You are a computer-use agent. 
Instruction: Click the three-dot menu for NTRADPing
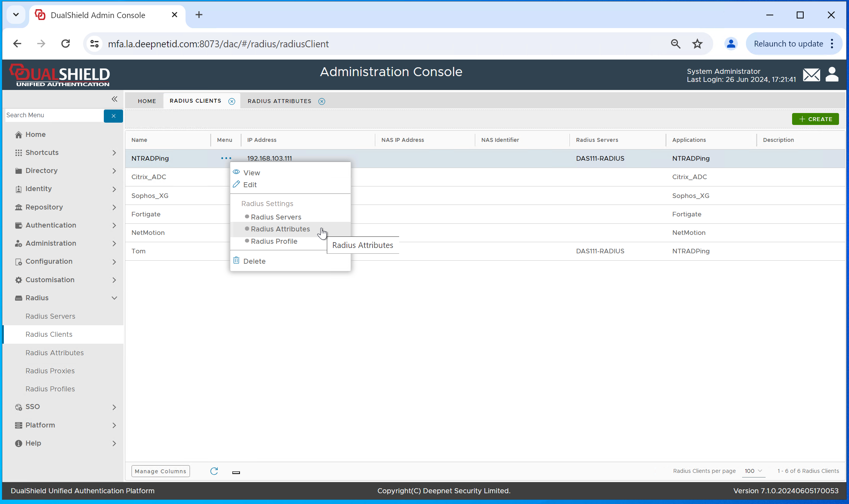click(x=226, y=158)
